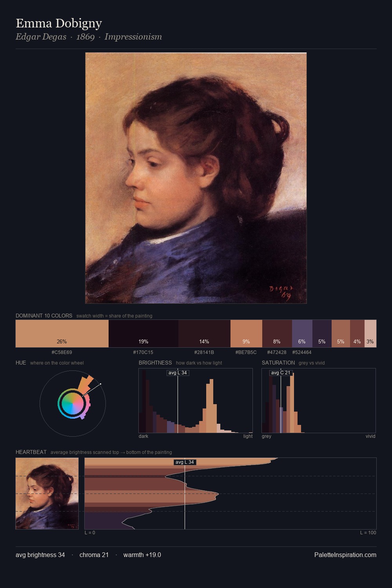Click the 'L = 100' axis label
The image size is (392, 588).
tap(368, 533)
